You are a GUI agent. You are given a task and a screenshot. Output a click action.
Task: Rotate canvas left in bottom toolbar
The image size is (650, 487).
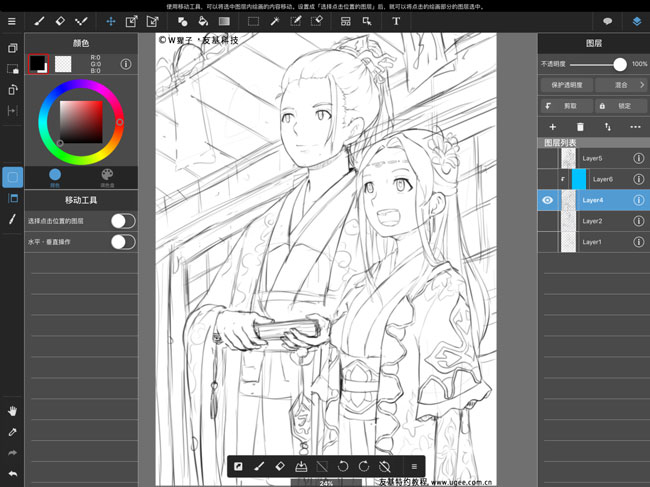(343, 467)
